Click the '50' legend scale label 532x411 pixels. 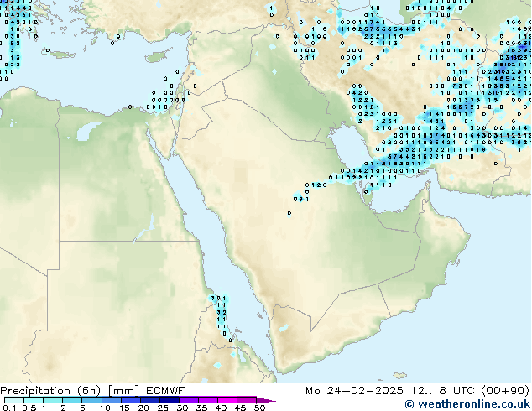[259, 408]
